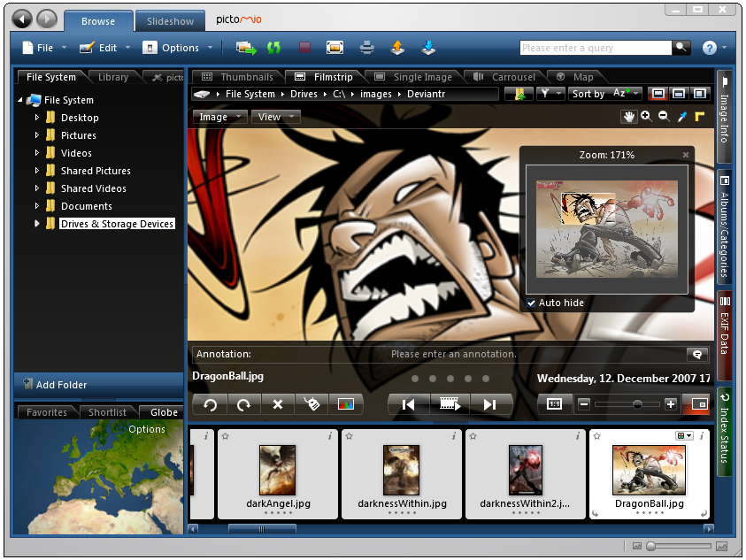
Task: Click the blue download arrow icon
Action: tap(428, 48)
